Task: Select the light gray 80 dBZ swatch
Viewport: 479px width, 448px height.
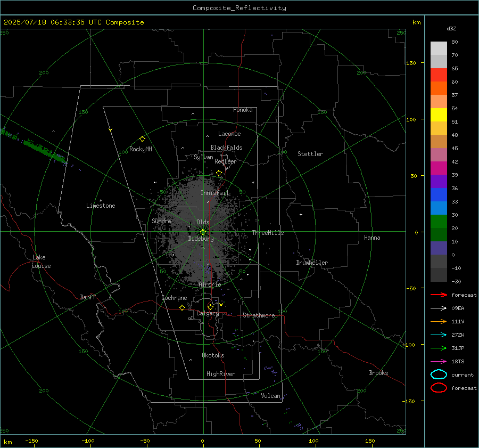Action: coord(439,48)
